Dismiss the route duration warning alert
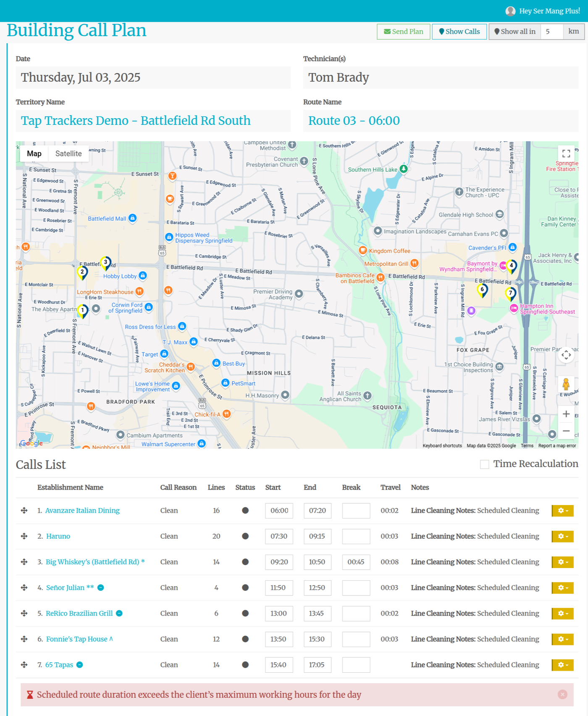This screenshot has width=588, height=716. pyautogui.click(x=562, y=695)
